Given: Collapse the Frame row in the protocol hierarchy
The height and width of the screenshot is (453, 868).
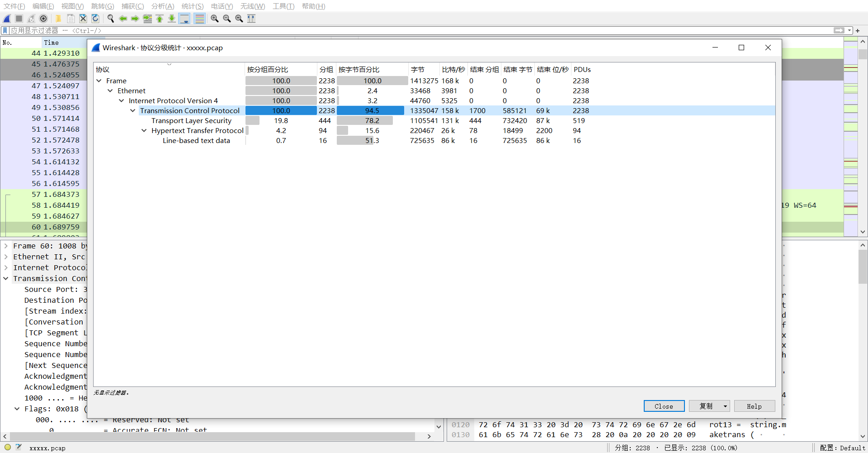Looking at the screenshot, I should pyautogui.click(x=99, y=81).
